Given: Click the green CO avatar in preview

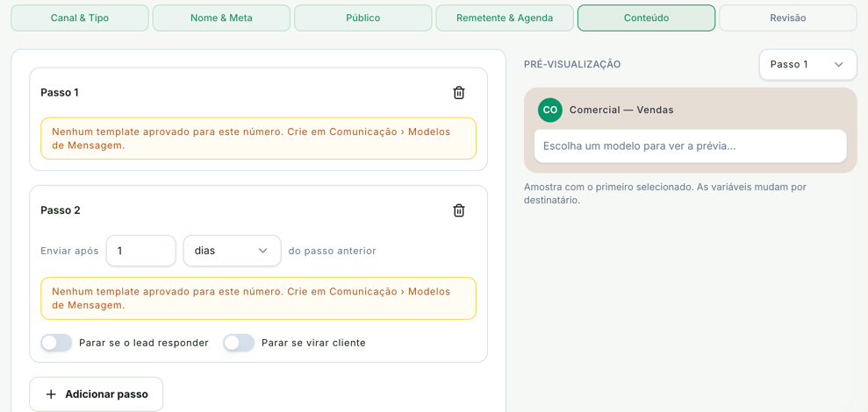Looking at the screenshot, I should pos(549,110).
